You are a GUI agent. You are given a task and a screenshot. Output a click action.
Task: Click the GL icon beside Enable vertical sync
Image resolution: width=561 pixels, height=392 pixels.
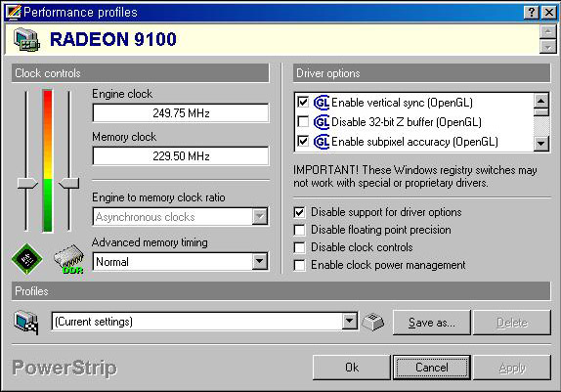(x=322, y=103)
